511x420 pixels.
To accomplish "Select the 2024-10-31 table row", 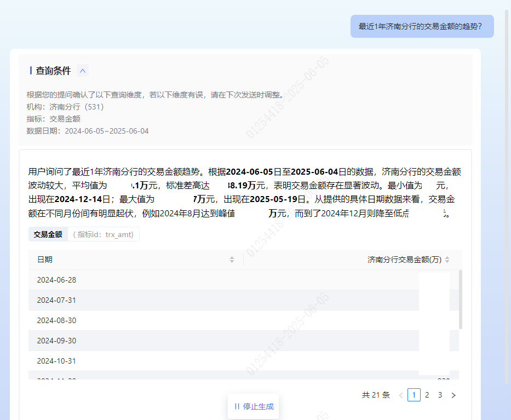I will pyautogui.click(x=243, y=361).
